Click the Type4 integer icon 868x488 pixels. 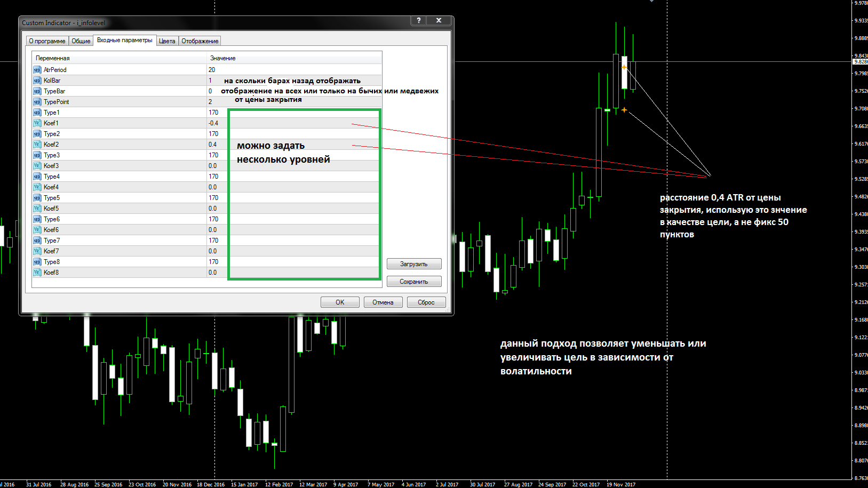[37, 177]
